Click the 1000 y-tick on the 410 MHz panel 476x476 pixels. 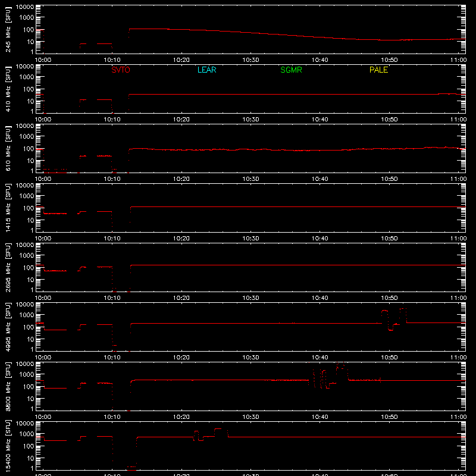point(27,77)
